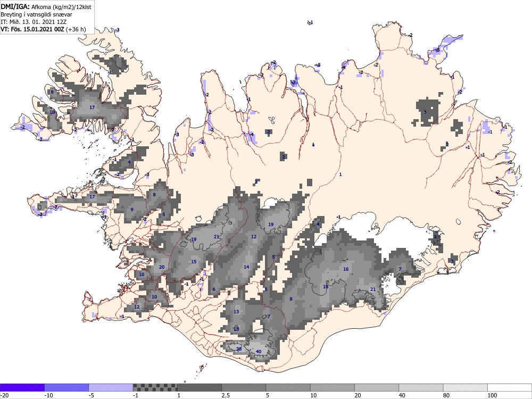Click the map value 16 on Vatnajökull
Image resolution: width=532 pixels, height=399 pixels.
click(x=346, y=269)
